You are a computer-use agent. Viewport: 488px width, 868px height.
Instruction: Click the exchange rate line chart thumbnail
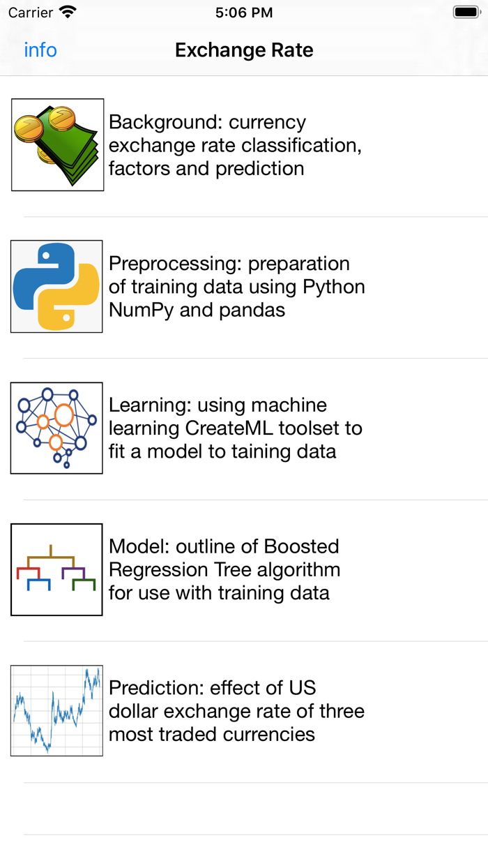(56, 710)
